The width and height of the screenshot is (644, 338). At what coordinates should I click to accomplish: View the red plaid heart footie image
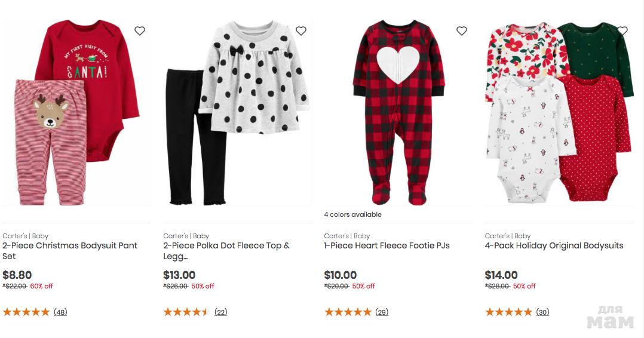click(398, 113)
